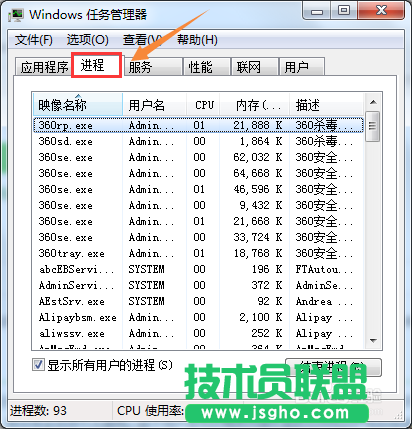This screenshot has height=429, width=412.
Task: Click the 372 K memory cell
Action: coord(267,285)
